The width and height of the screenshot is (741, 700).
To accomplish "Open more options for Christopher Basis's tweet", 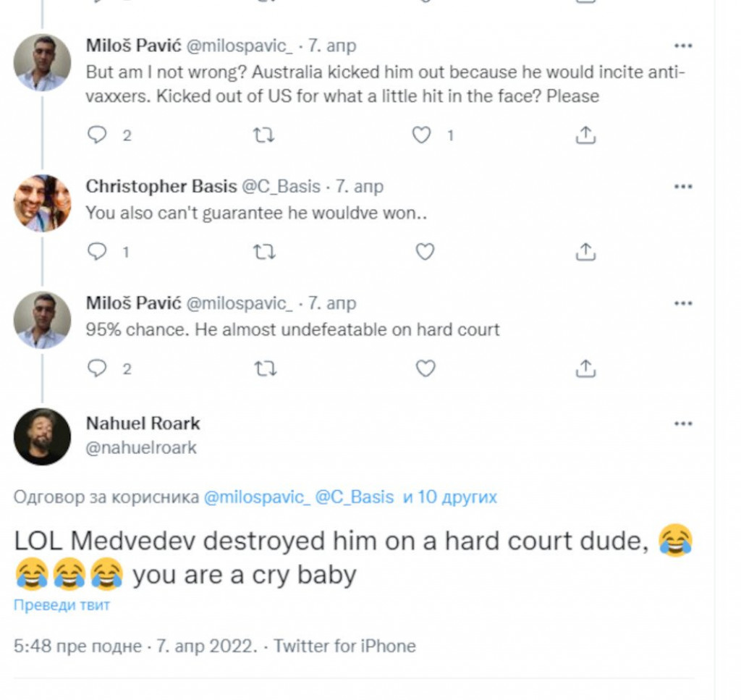I will 682,187.
